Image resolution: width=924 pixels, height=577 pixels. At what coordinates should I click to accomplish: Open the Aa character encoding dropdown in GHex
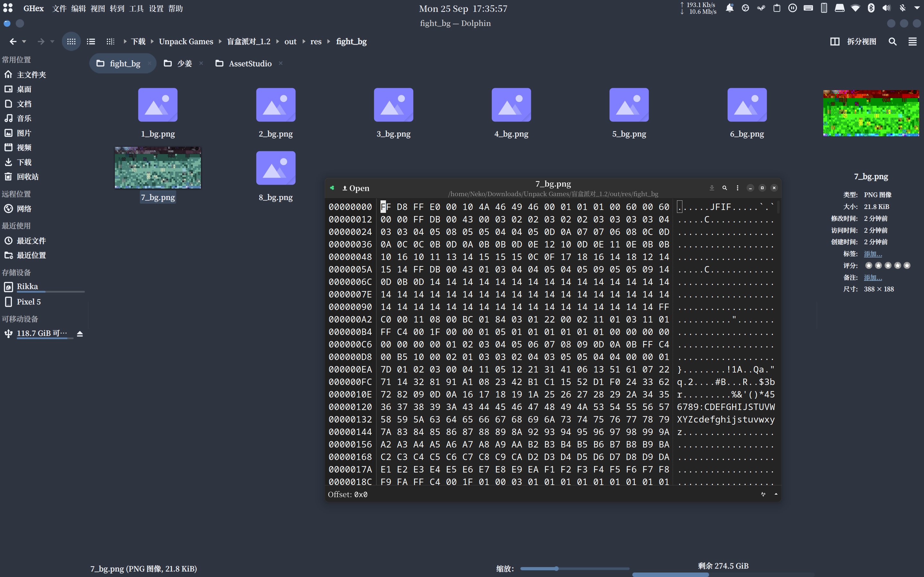coord(764,494)
